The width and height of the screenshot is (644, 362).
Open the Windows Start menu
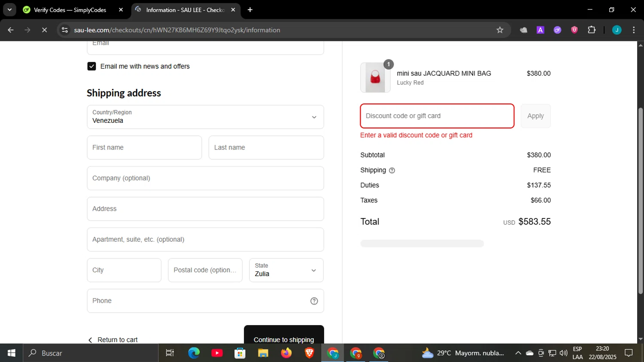[12, 353]
